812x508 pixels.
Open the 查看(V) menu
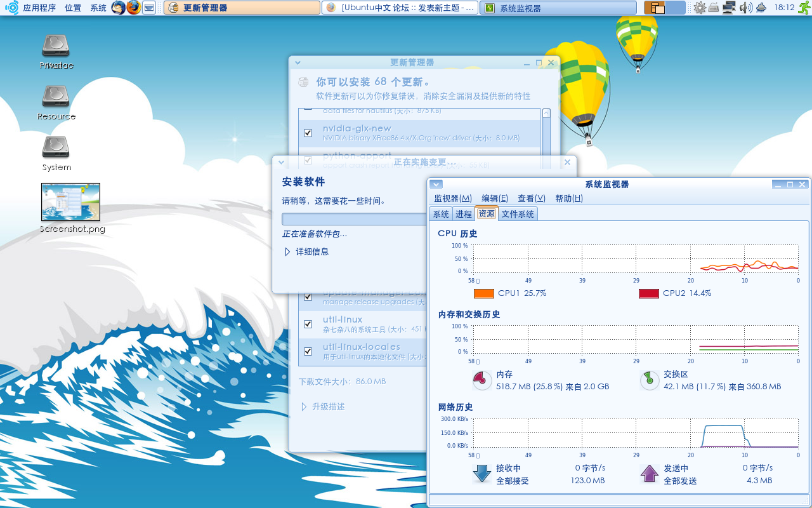click(x=532, y=198)
